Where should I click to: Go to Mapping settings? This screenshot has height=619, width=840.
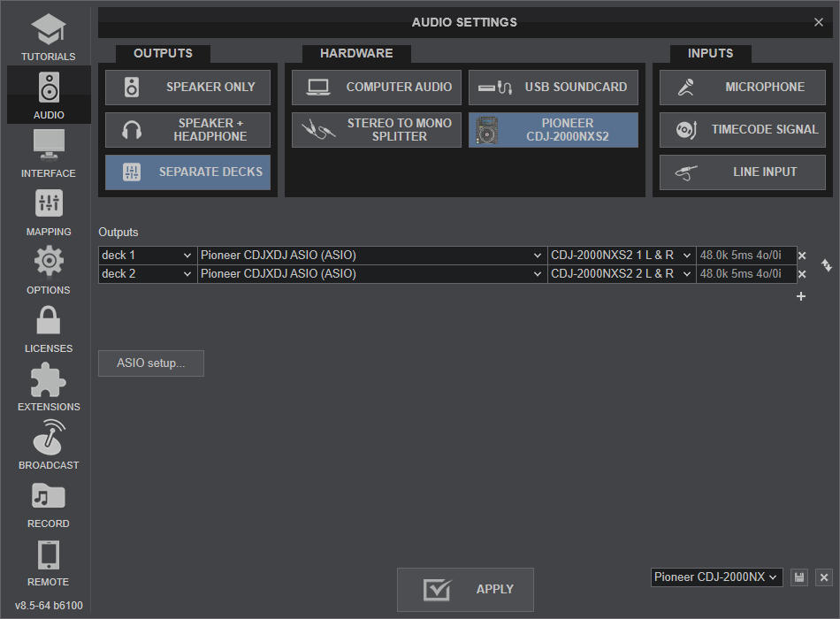coord(49,211)
